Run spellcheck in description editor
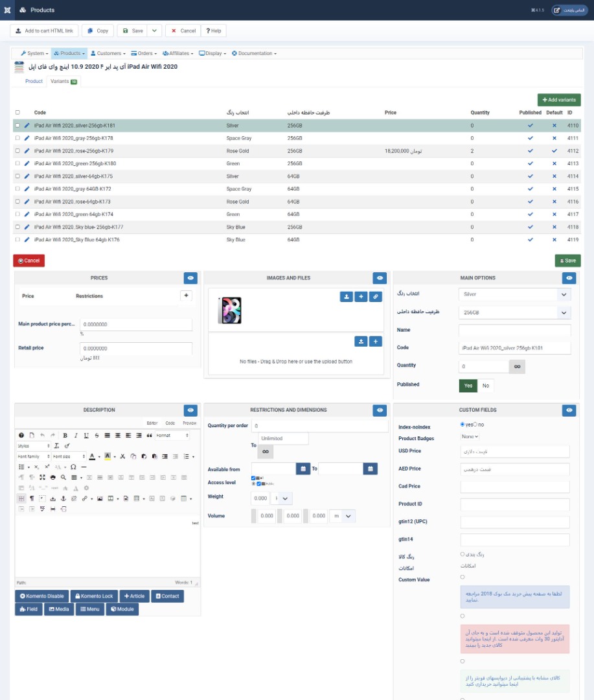Viewport: 594px width, 700px height. pos(42,509)
